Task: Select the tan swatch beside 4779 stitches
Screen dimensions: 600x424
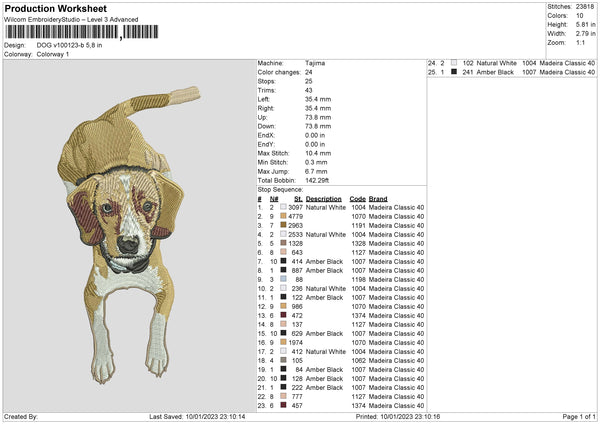Action: pyautogui.click(x=284, y=216)
